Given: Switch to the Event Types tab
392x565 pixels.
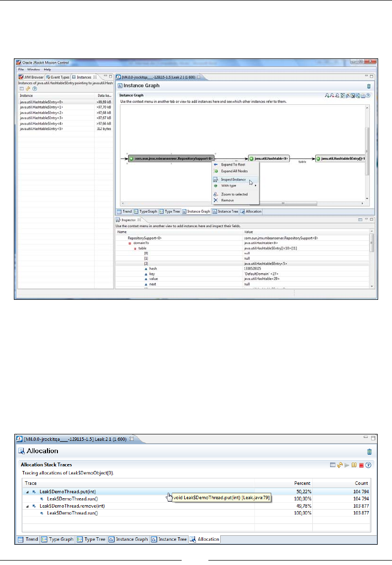Looking at the screenshot, I should pyautogui.click(x=58, y=77).
